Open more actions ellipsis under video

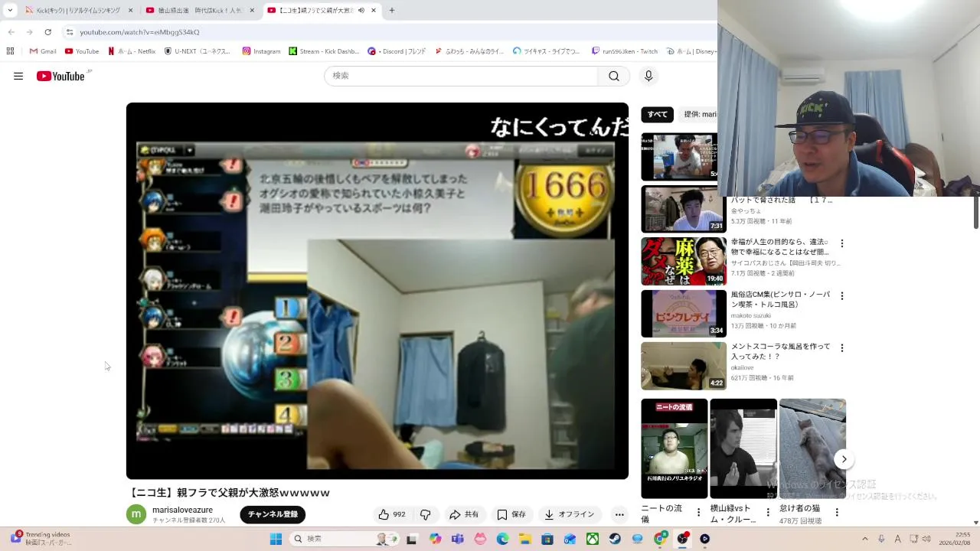tap(619, 514)
